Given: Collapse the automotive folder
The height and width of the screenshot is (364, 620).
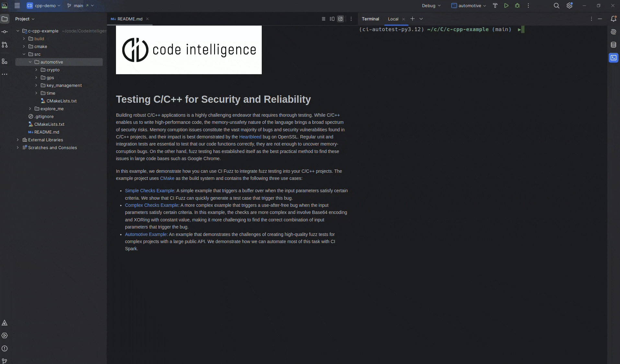Looking at the screenshot, I should [30, 62].
